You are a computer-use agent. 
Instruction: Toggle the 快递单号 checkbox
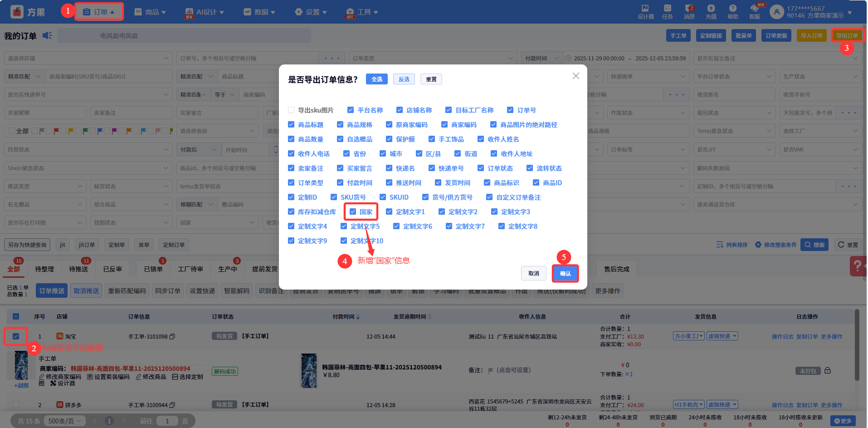[x=432, y=168]
